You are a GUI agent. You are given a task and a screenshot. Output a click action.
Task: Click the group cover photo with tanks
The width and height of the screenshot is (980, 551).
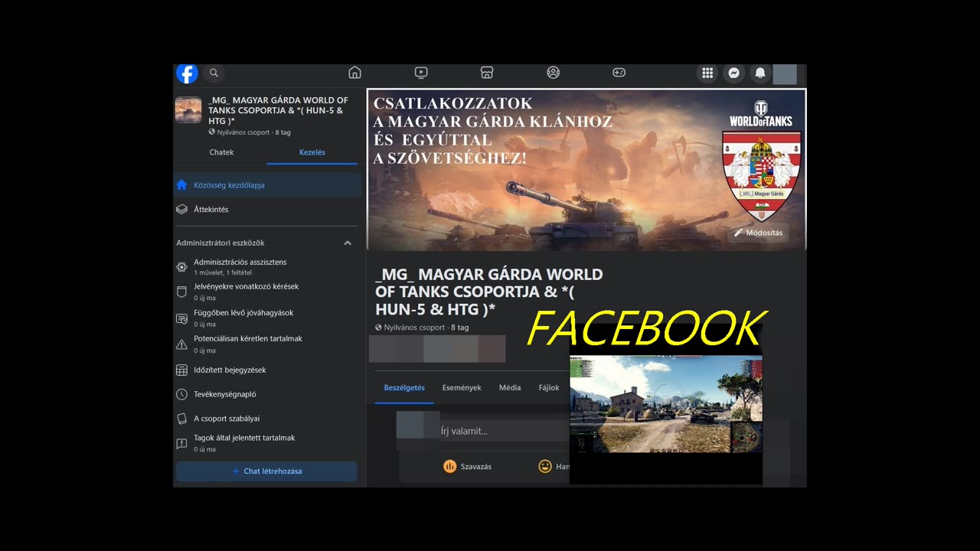pyautogui.click(x=586, y=170)
